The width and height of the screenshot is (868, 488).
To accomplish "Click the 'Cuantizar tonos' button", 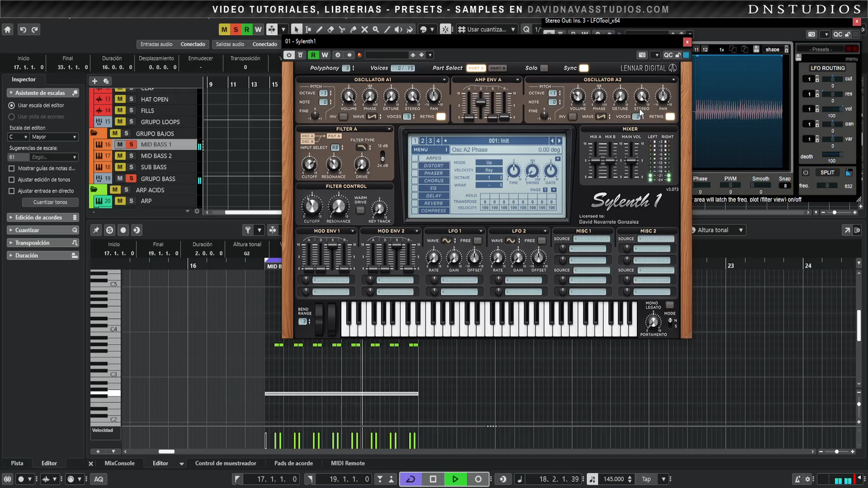I will click(50, 202).
